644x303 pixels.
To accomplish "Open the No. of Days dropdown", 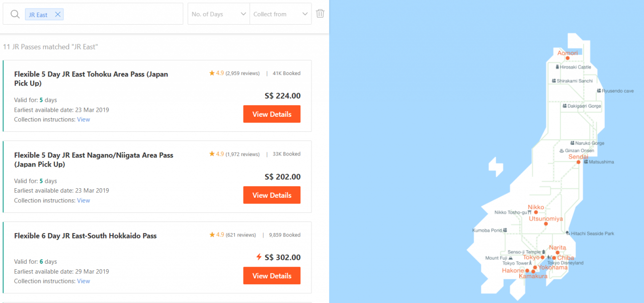I will coord(219,14).
